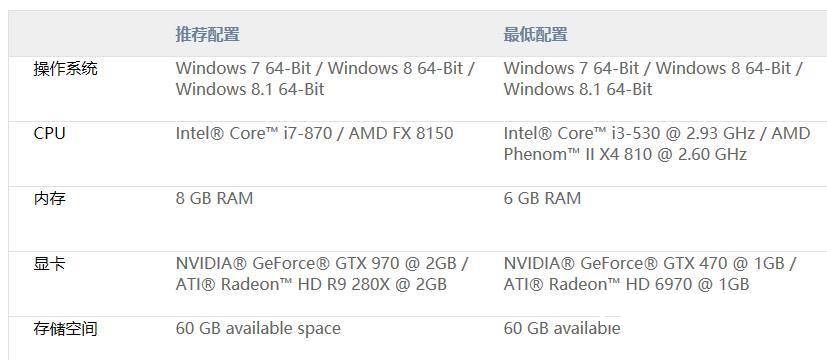Click the minimum 60 GB available text
Image resolution: width=827 pixels, height=360 pixels.
click(562, 329)
